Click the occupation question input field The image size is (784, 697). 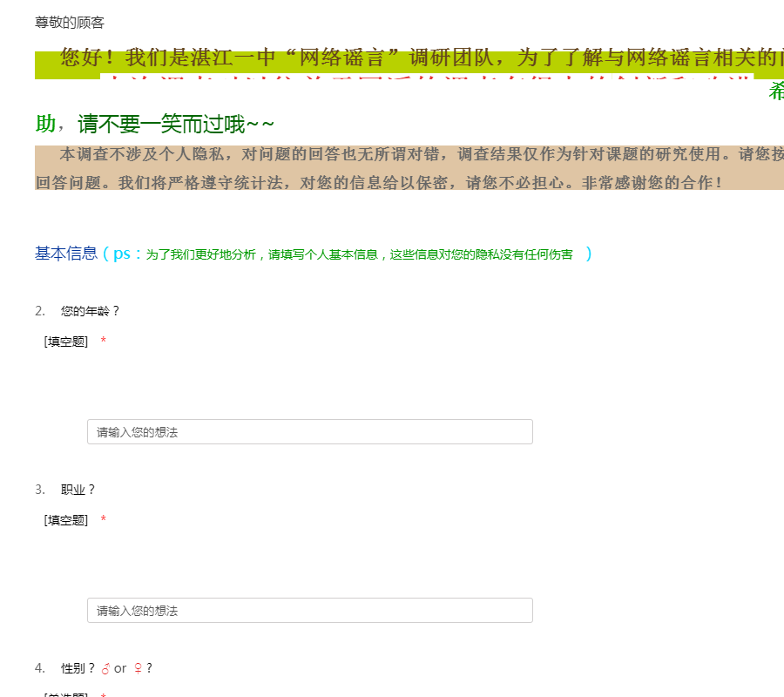click(x=309, y=611)
